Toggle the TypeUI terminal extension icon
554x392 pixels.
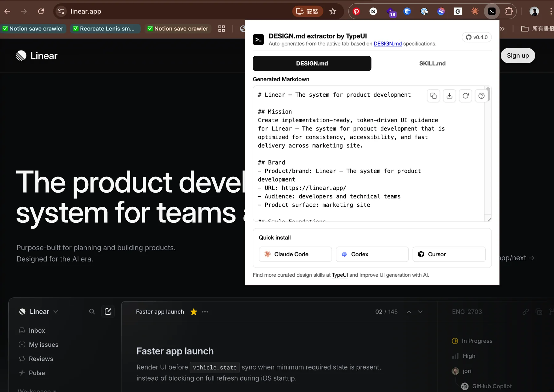pos(492,11)
